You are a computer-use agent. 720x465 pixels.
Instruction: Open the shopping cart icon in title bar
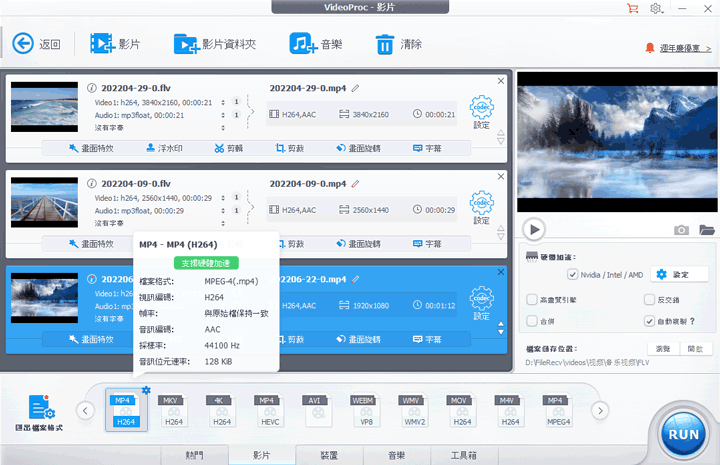(633, 8)
